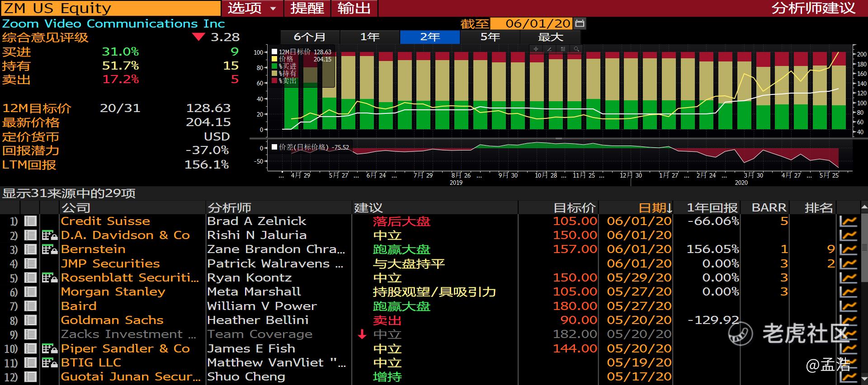868x385 pixels.
Task: Open the Zacks Investment report document icon
Action: pyautogui.click(x=30, y=334)
